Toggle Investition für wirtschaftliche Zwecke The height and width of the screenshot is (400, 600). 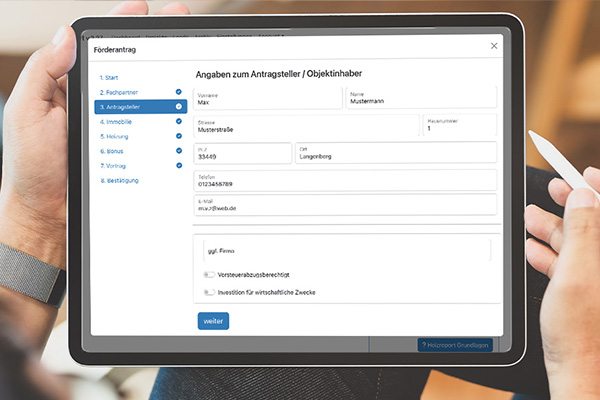(209, 292)
